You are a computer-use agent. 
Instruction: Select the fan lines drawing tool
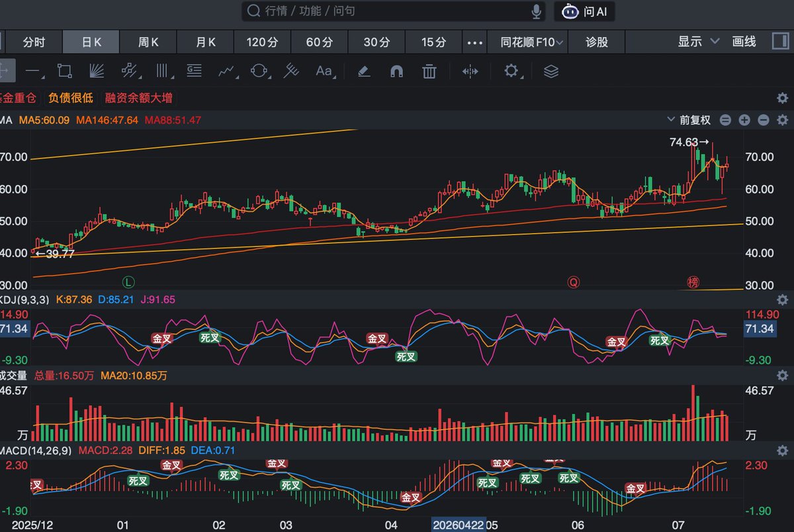(97, 71)
